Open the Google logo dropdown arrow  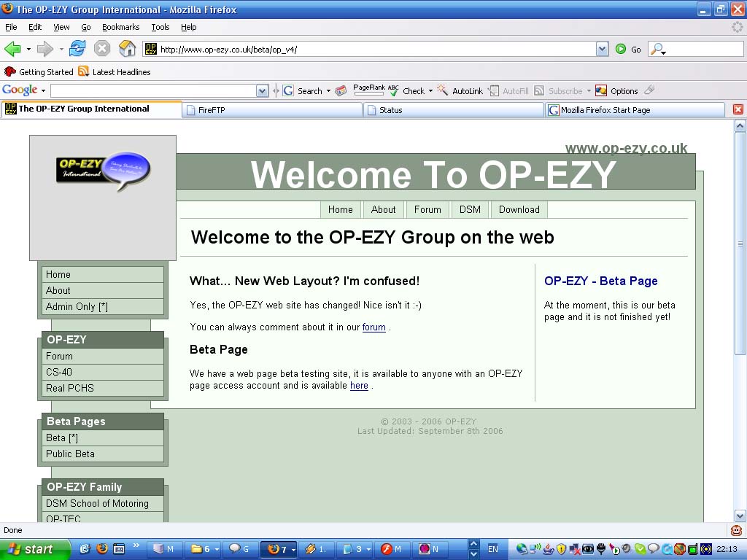[x=43, y=90]
